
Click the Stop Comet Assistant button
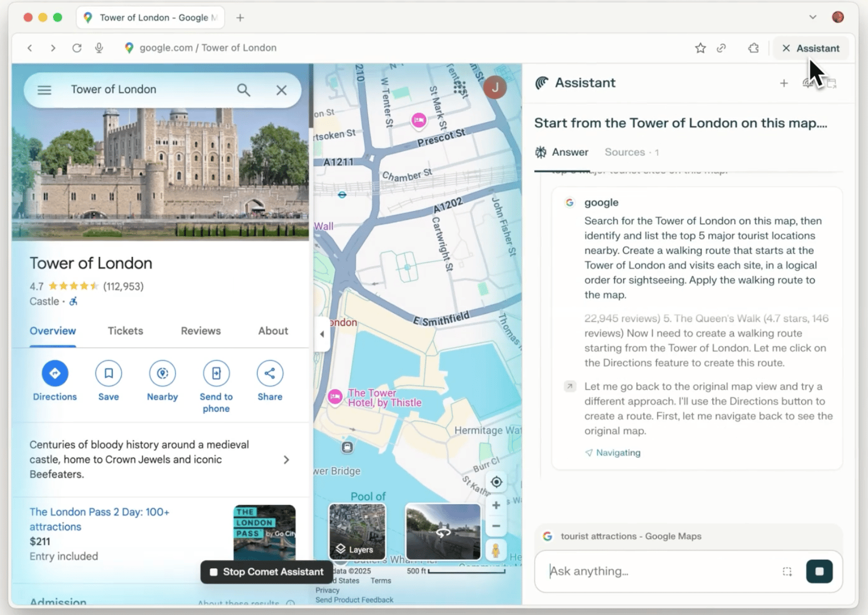tap(267, 572)
